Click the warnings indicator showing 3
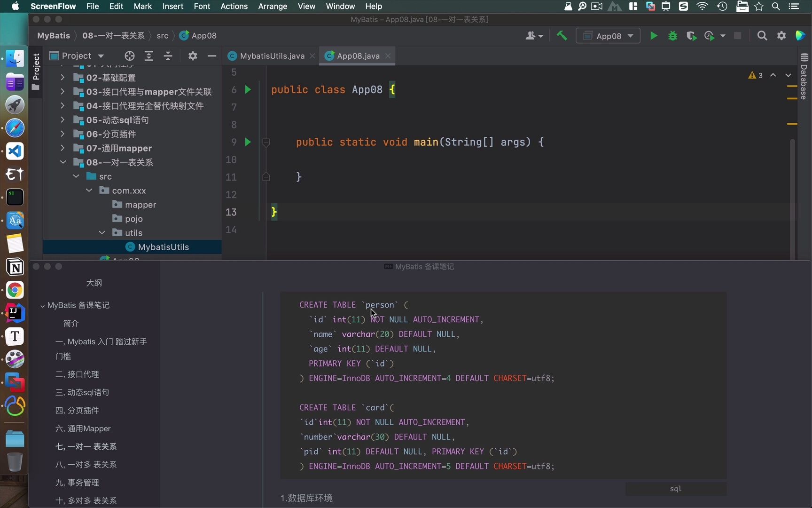This screenshot has width=812, height=508. (756, 75)
